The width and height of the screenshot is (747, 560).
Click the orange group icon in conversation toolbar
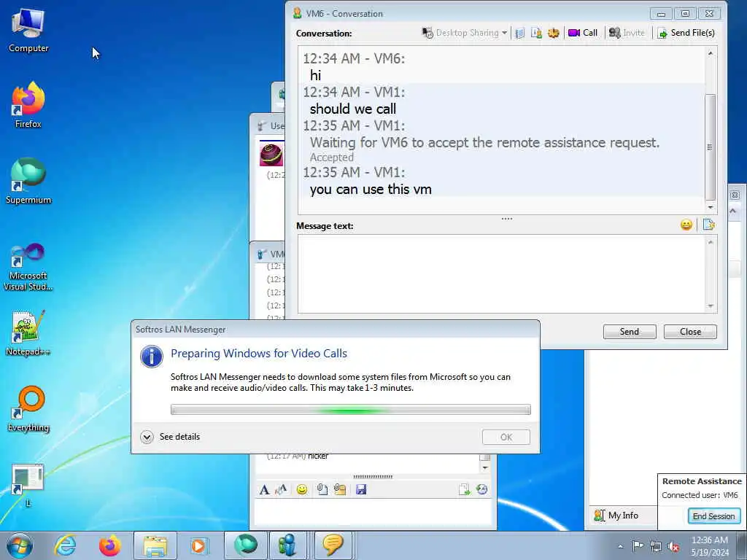point(553,33)
